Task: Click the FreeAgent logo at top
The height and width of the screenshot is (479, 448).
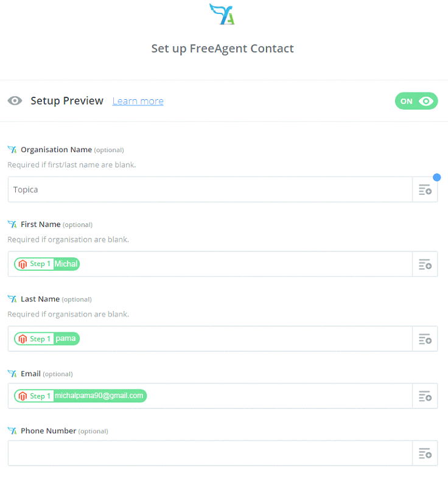Action: (x=222, y=15)
